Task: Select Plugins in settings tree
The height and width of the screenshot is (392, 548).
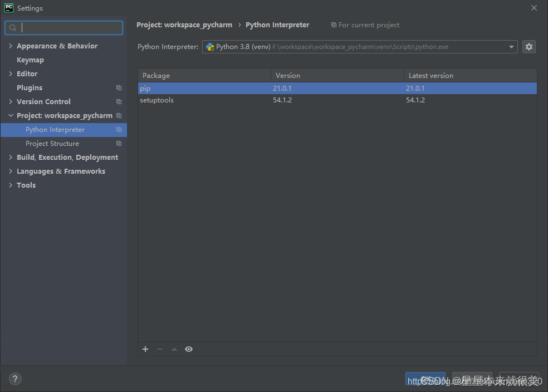Action: click(30, 87)
